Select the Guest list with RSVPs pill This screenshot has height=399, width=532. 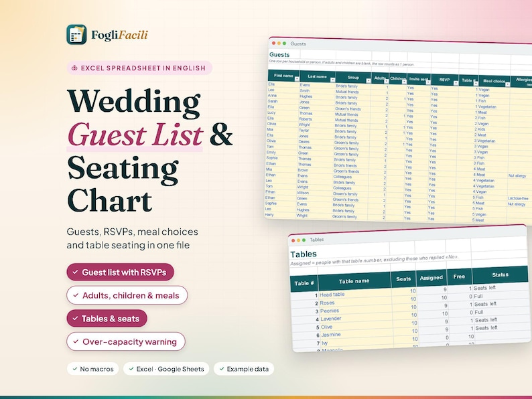click(x=120, y=272)
